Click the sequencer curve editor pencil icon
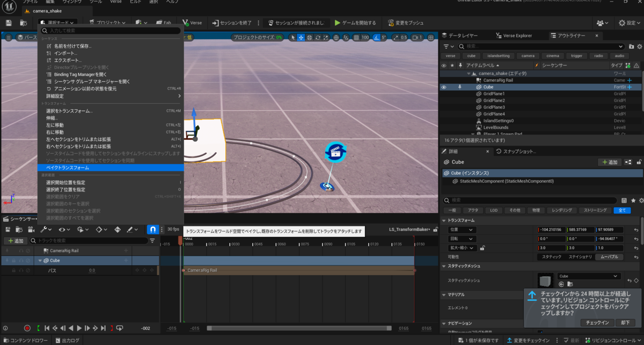 click(132, 229)
